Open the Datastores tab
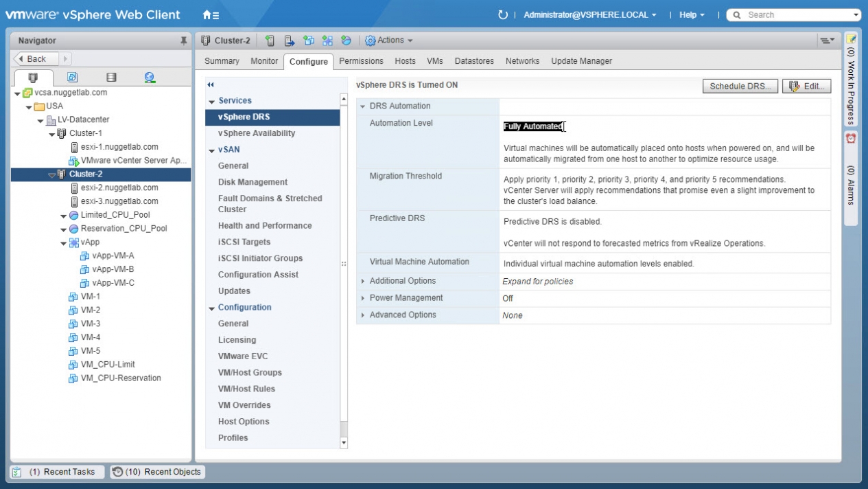Viewport: 868px width, 489px height. point(474,61)
